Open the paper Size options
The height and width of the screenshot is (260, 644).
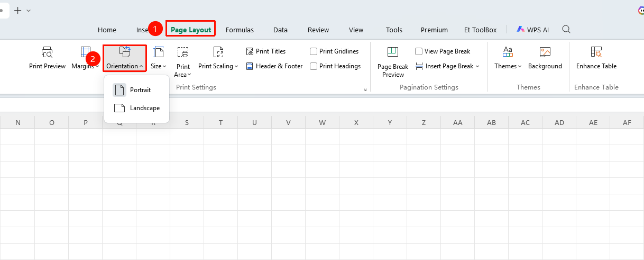coord(158,58)
